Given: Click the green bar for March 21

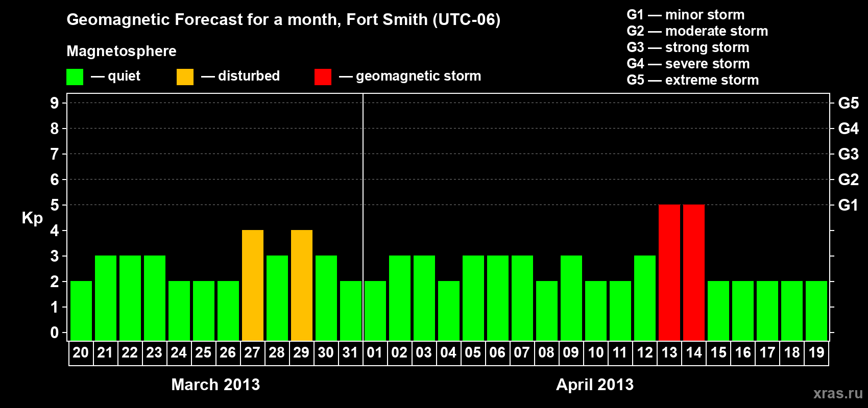Looking at the screenshot, I should point(106,298).
